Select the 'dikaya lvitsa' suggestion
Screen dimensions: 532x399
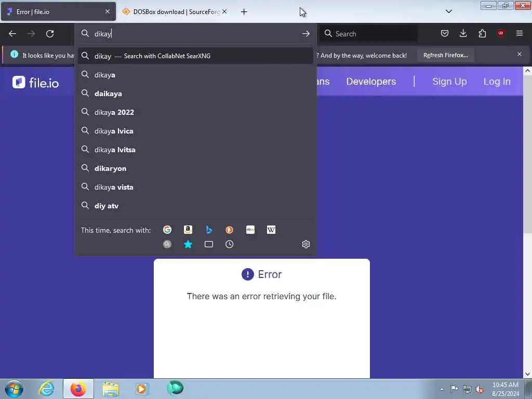(195, 149)
